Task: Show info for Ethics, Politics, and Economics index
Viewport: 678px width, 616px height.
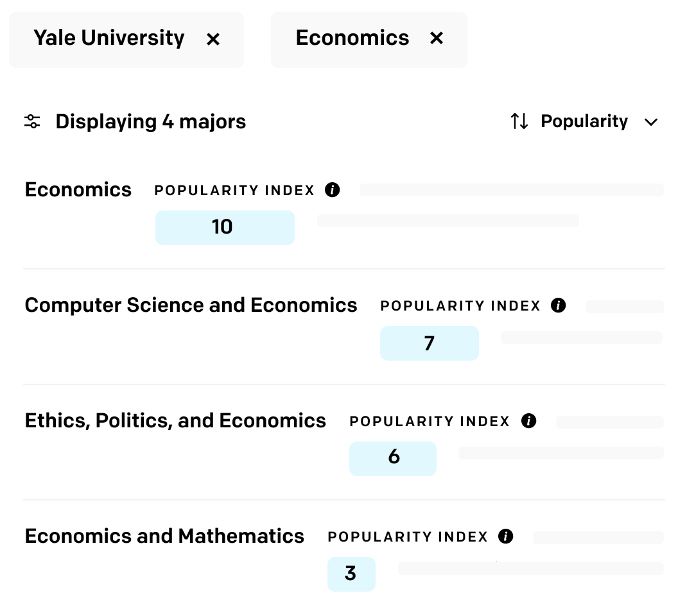Action: (x=528, y=420)
